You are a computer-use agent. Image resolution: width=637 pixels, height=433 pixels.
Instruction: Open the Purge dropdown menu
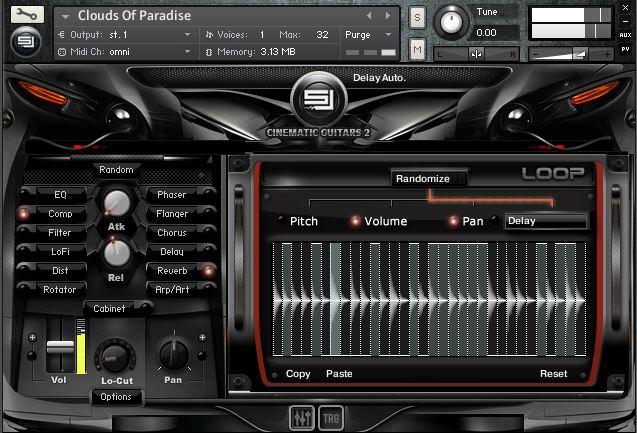[x=372, y=35]
